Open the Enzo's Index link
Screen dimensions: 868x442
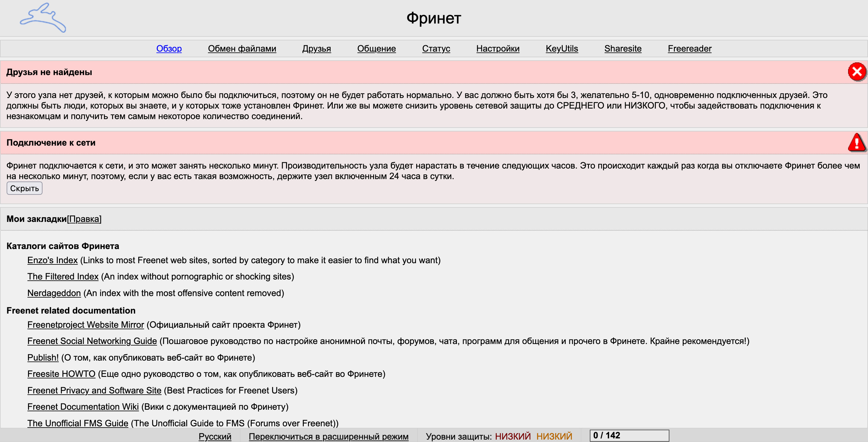tap(52, 260)
